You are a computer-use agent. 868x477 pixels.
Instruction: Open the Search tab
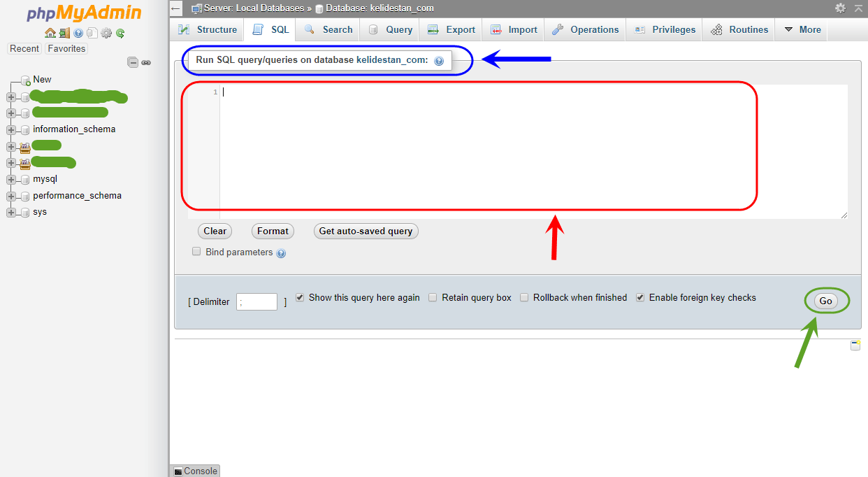pos(328,29)
